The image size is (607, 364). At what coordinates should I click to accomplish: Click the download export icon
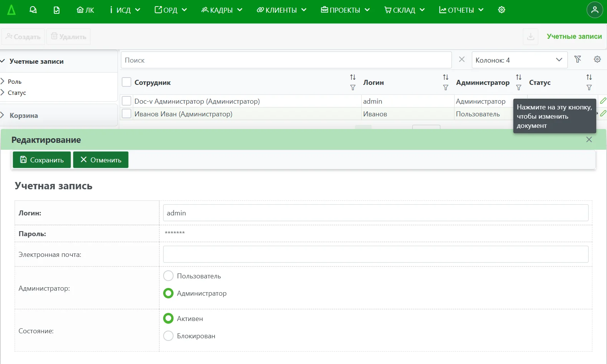(531, 37)
